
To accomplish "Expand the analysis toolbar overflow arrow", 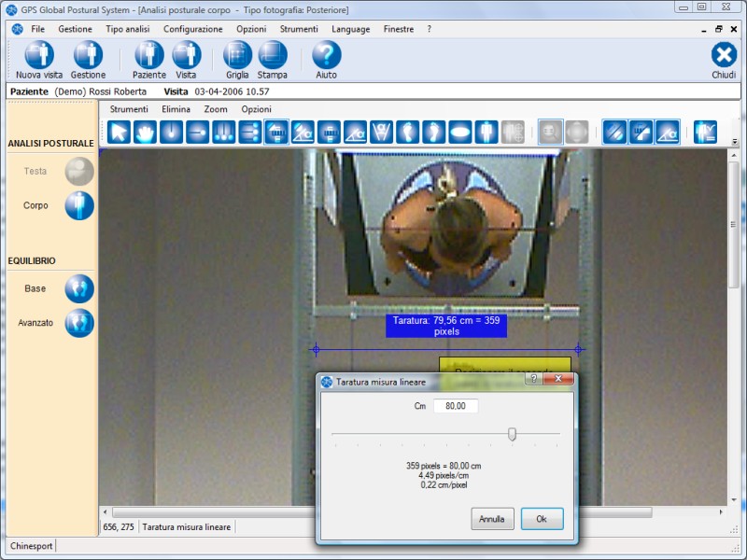I will 734,142.
